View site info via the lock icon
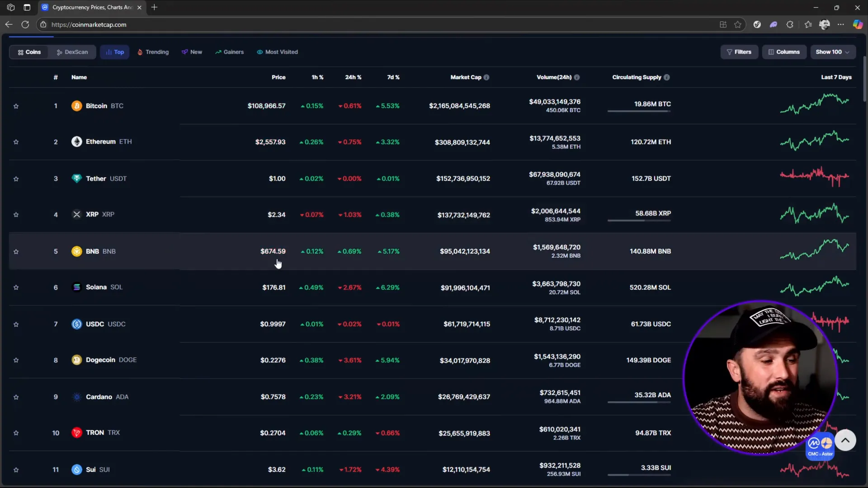868x488 pixels. pyautogui.click(x=43, y=24)
